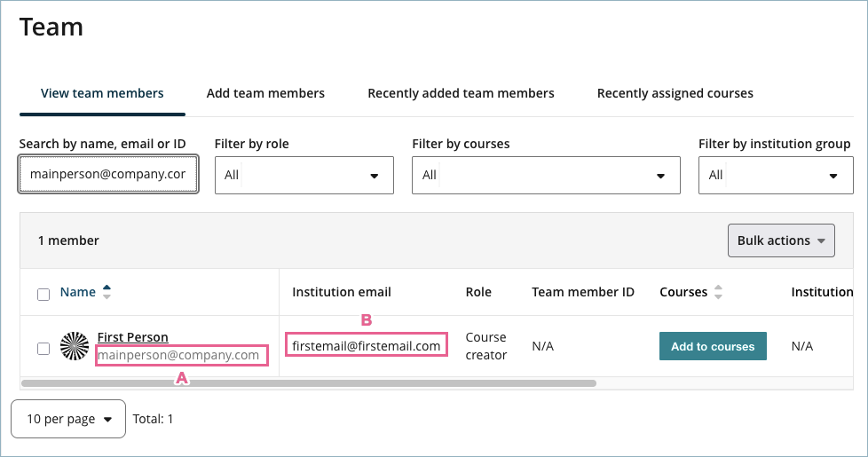Focus the search by name field

tap(107, 175)
